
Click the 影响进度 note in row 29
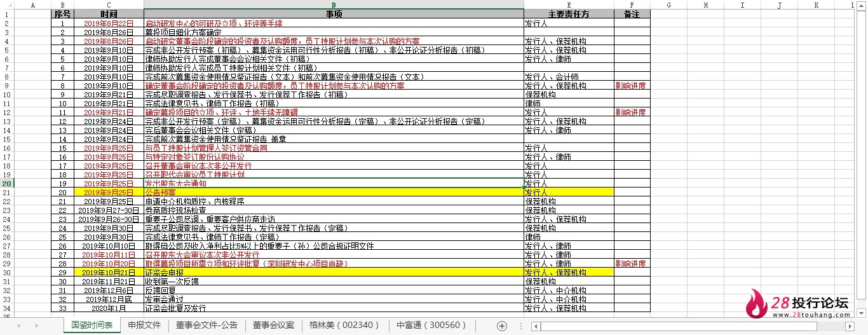point(632,263)
